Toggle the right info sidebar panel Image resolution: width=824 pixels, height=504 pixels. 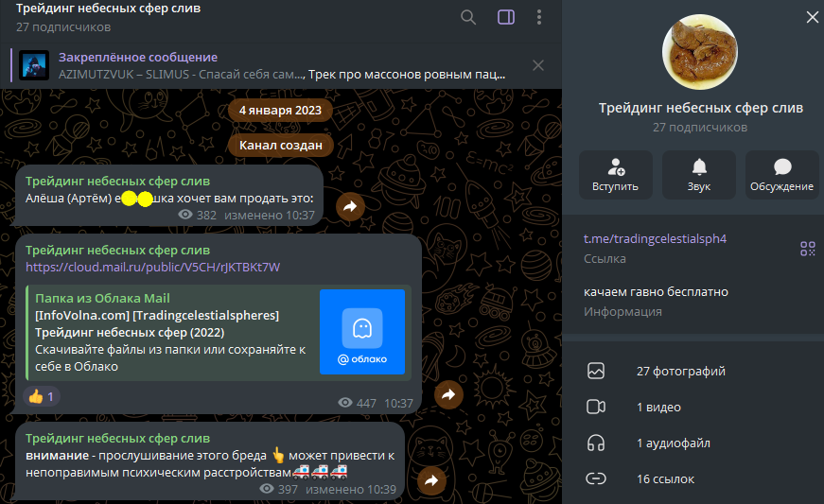(505, 17)
